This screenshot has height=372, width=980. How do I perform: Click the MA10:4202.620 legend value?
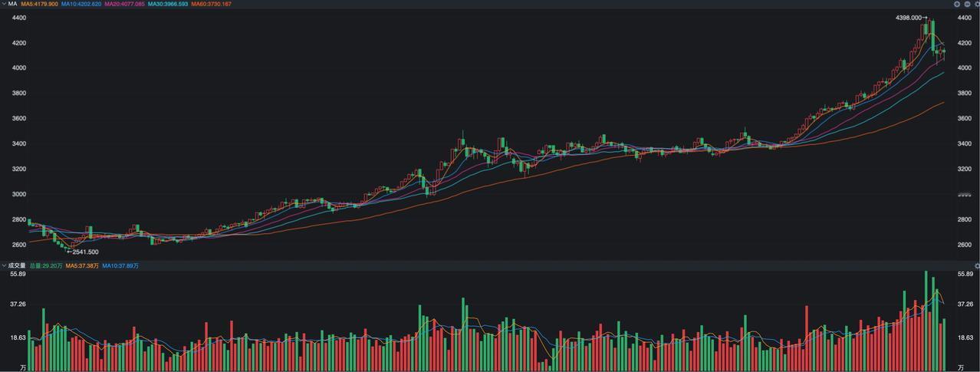click(81, 4)
